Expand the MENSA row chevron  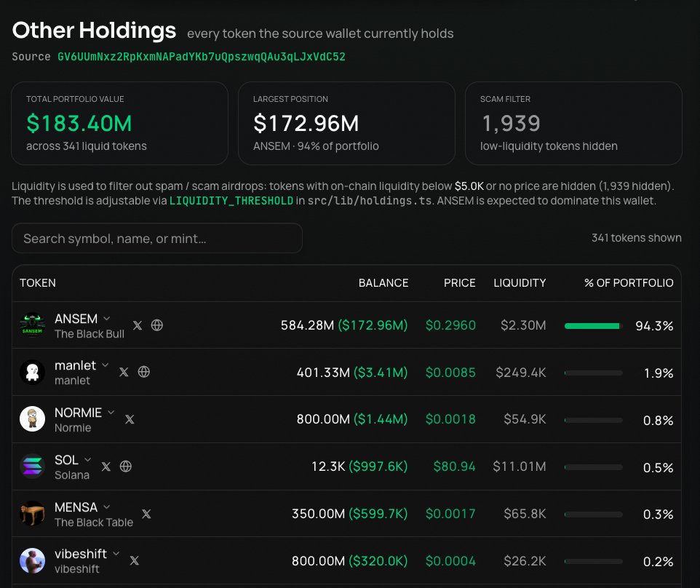point(107,507)
